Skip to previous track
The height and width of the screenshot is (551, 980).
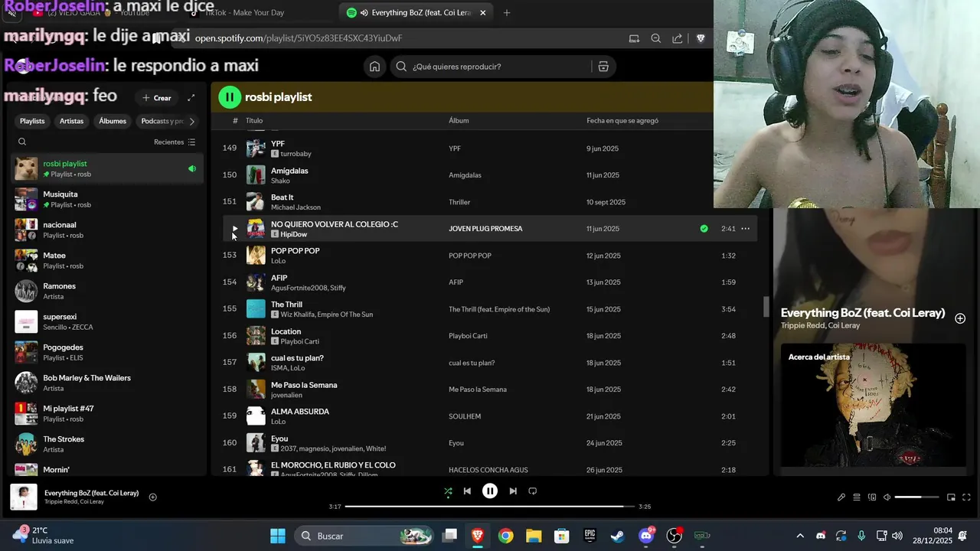pyautogui.click(x=467, y=491)
